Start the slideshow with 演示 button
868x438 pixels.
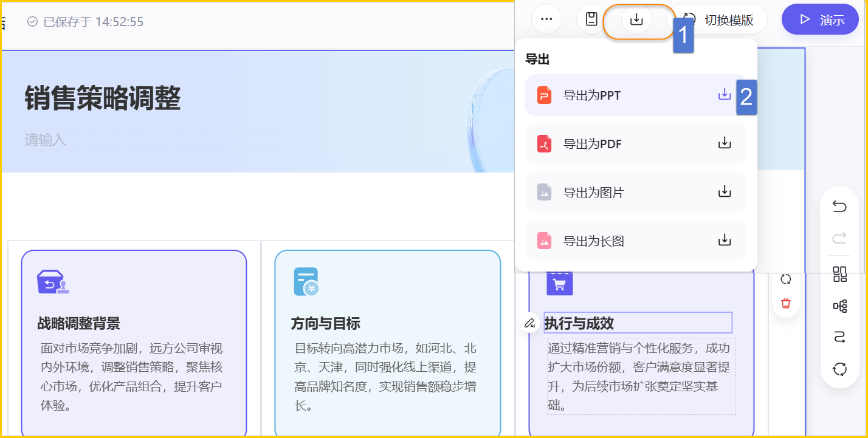pyautogui.click(x=820, y=19)
